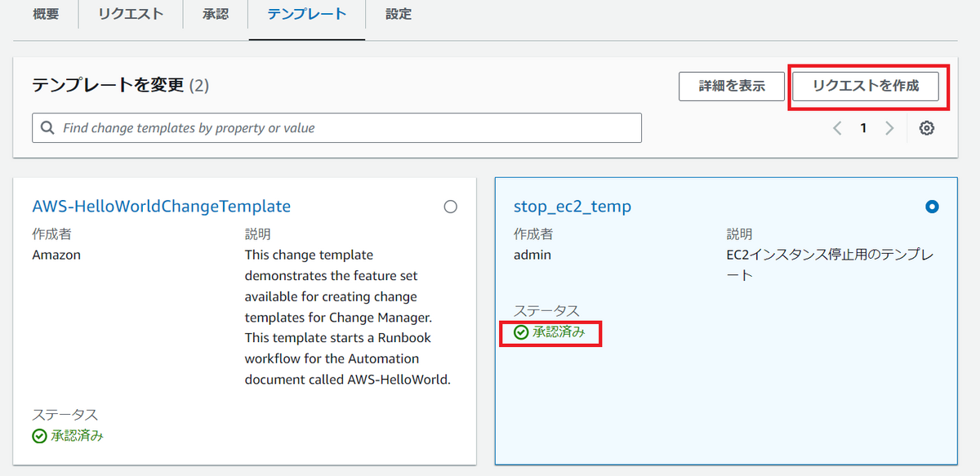Select page number 1
This screenshot has width=980, height=476.
coord(863,128)
